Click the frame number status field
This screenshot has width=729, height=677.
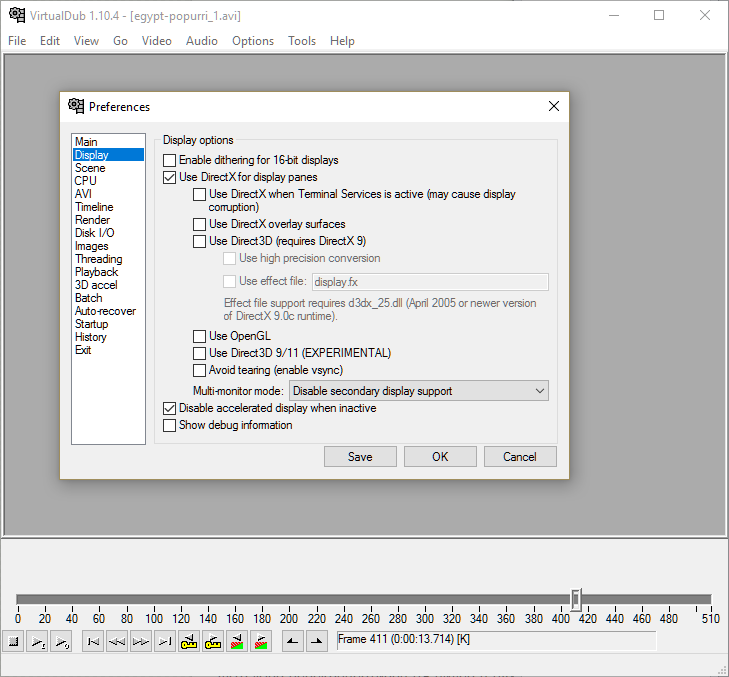pos(496,640)
